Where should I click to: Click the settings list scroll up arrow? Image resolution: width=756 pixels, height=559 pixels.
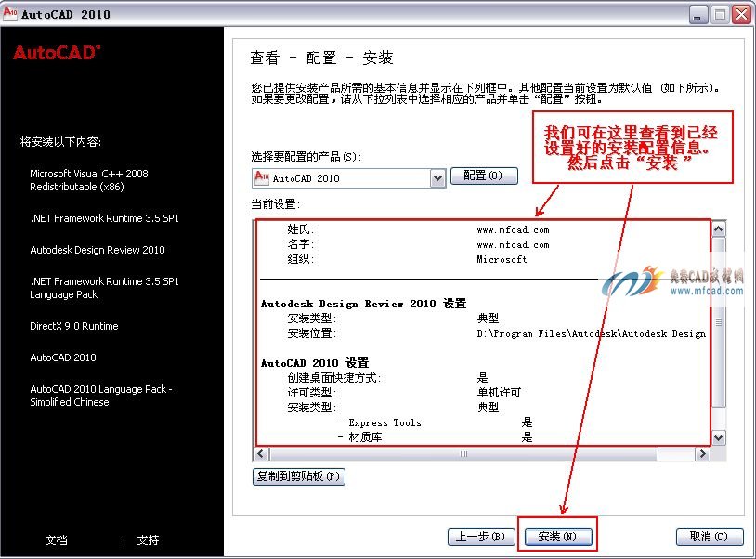pyautogui.click(x=719, y=229)
